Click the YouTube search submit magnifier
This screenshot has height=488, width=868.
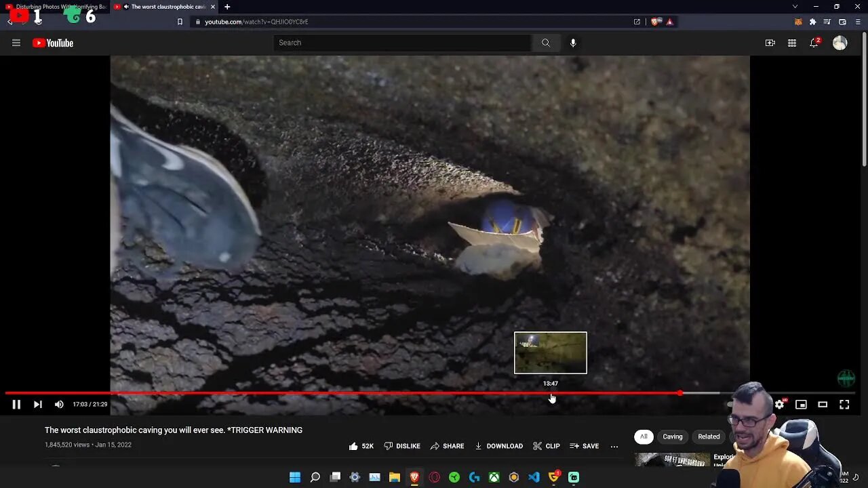click(x=546, y=43)
